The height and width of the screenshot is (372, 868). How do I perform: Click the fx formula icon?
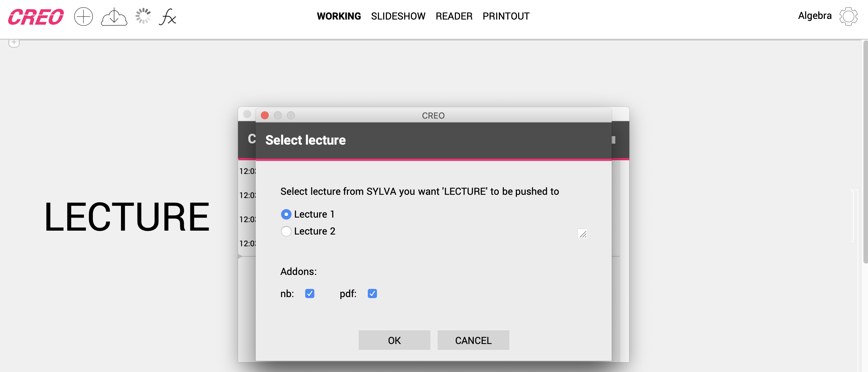168,17
